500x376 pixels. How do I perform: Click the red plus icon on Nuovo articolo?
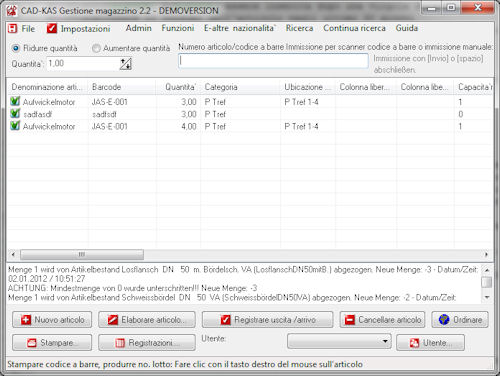[x=26, y=320]
